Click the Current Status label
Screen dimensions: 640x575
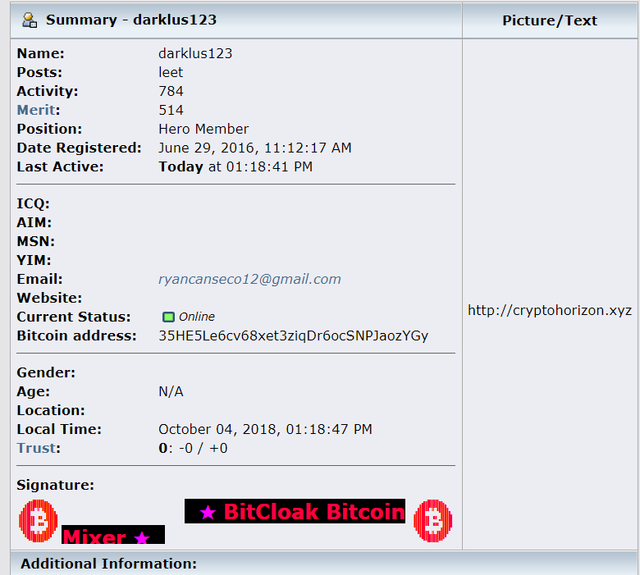(74, 317)
